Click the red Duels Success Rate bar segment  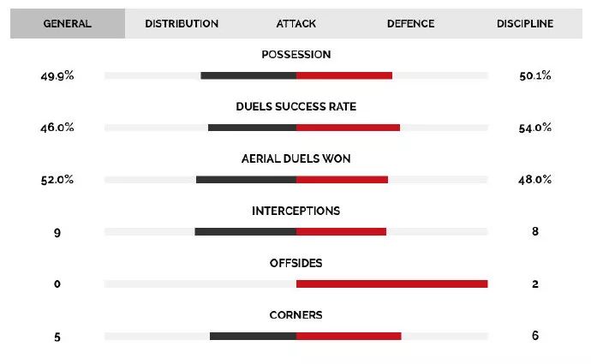coord(348,128)
